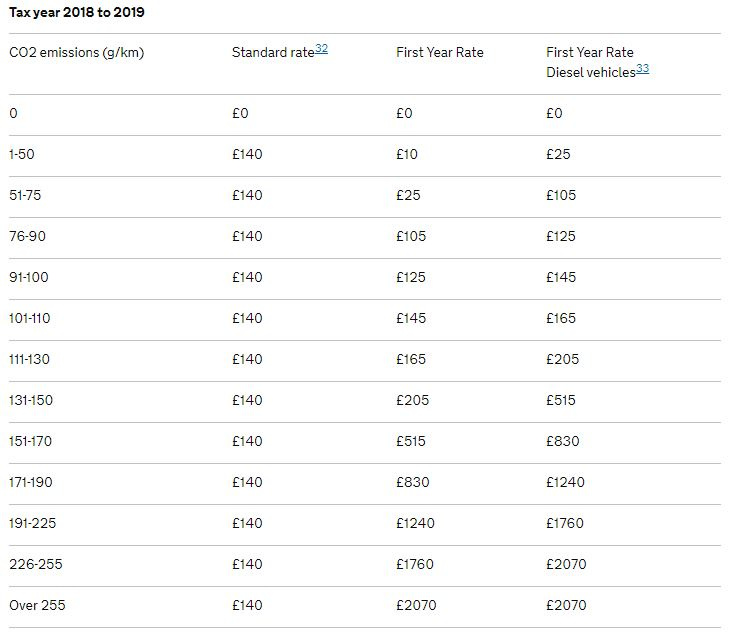Open footnote 33 link beside Diesel vehicles
Screen dimensions: 739x639
(642, 69)
